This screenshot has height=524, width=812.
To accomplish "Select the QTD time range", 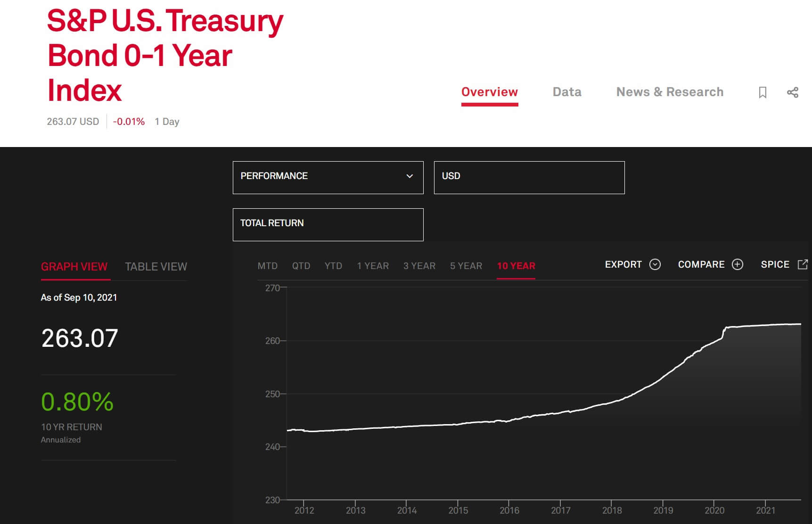I will pos(301,266).
